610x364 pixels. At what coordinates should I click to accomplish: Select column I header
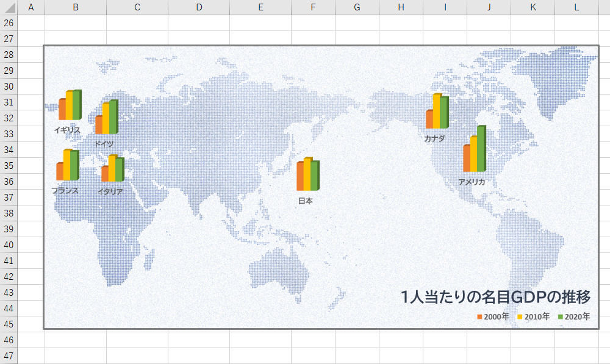[x=445, y=7]
